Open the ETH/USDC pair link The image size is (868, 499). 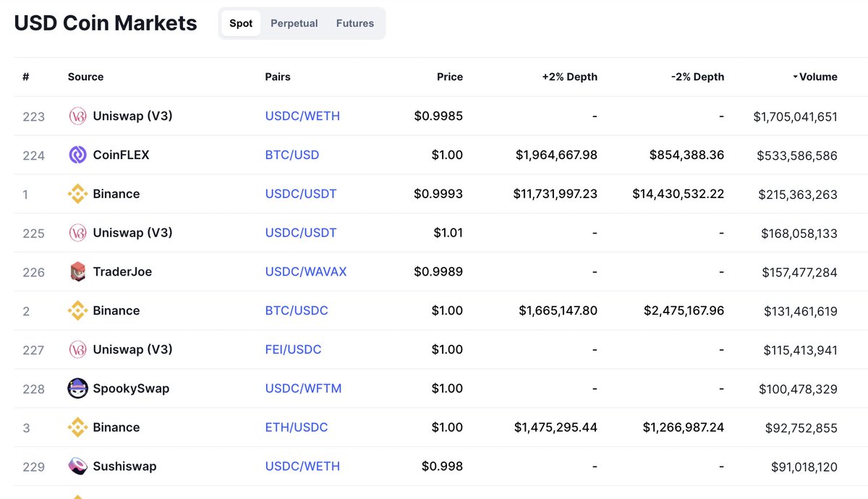pos(297,427)
